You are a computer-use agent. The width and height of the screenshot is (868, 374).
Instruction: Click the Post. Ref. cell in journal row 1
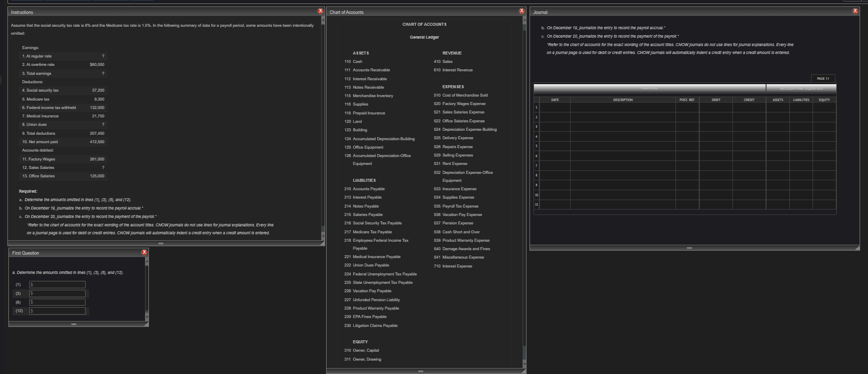(x=687, y=107)
